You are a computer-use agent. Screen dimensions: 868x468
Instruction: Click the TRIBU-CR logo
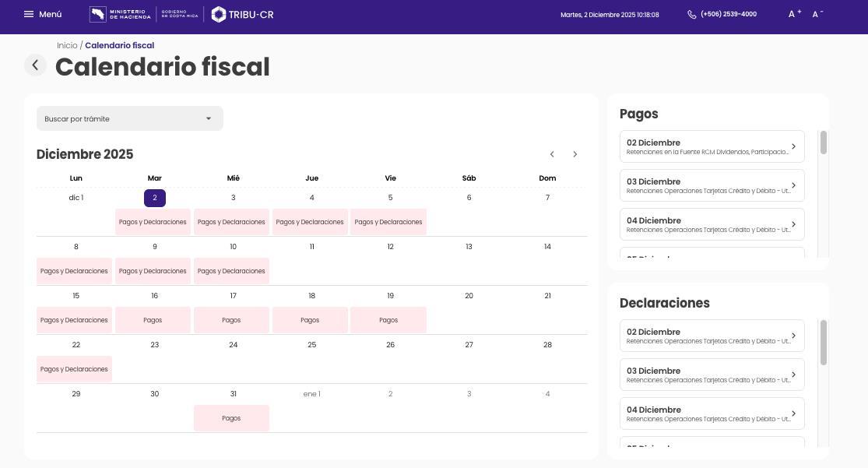pyautogui.click(x=242, y=14)
